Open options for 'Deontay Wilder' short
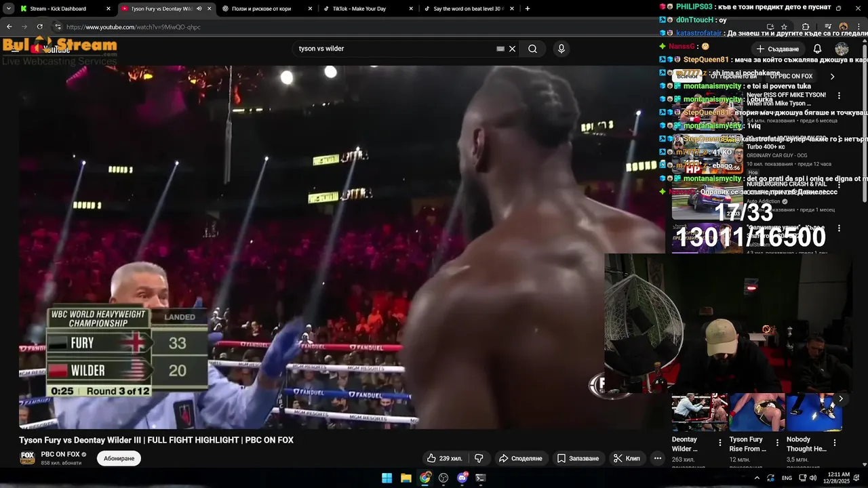Viewport: 868px width, 488px height. pyautogui.click(x=720, y=443)
